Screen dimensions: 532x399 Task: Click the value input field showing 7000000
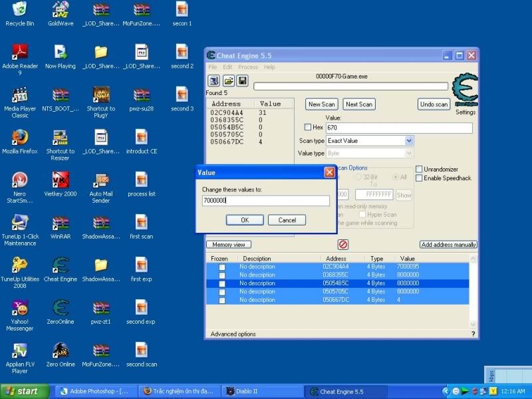(266, 201)
